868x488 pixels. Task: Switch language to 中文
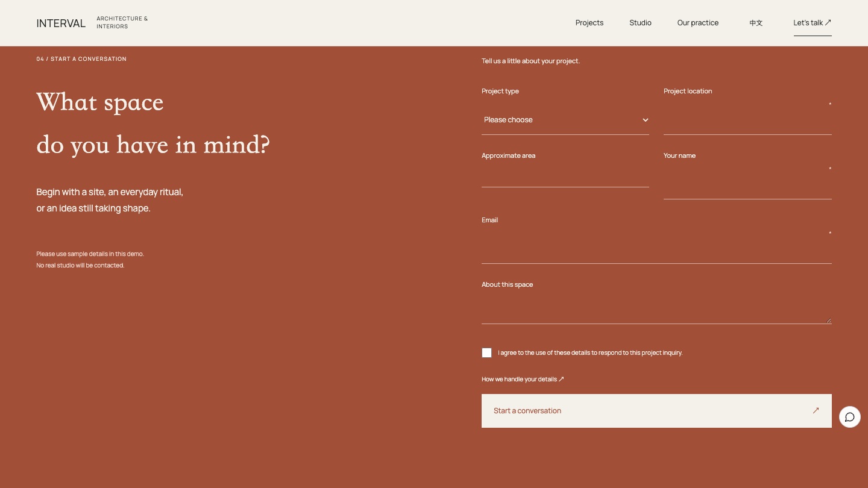pos(756,23)
